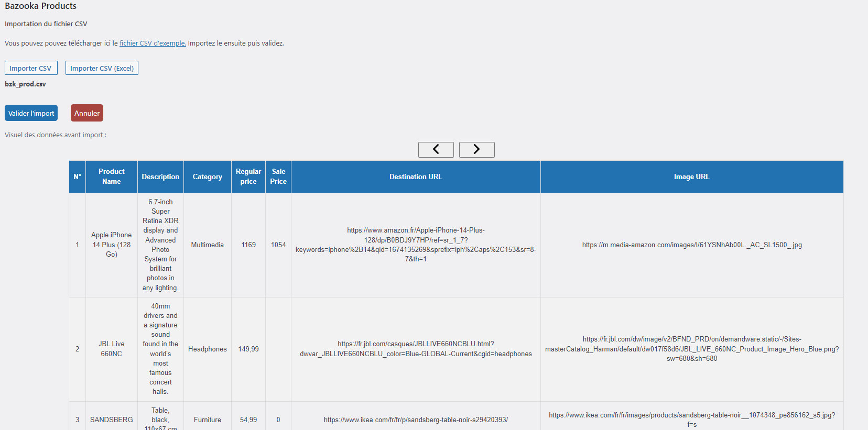Click the next page right arrow
The image size is (868, 430).
(476, 150)
